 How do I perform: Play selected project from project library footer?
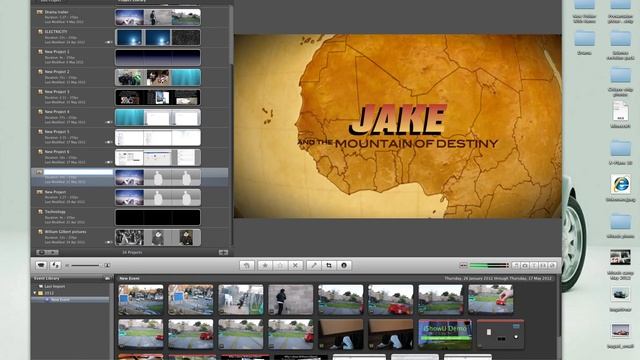[52, 252]
